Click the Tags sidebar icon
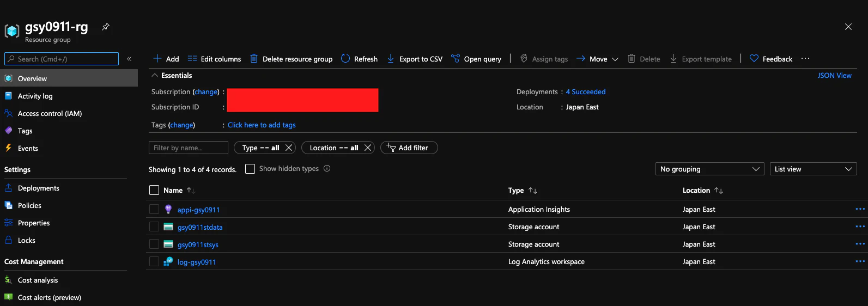The image size is (868, 306). [x=8, y=131]
